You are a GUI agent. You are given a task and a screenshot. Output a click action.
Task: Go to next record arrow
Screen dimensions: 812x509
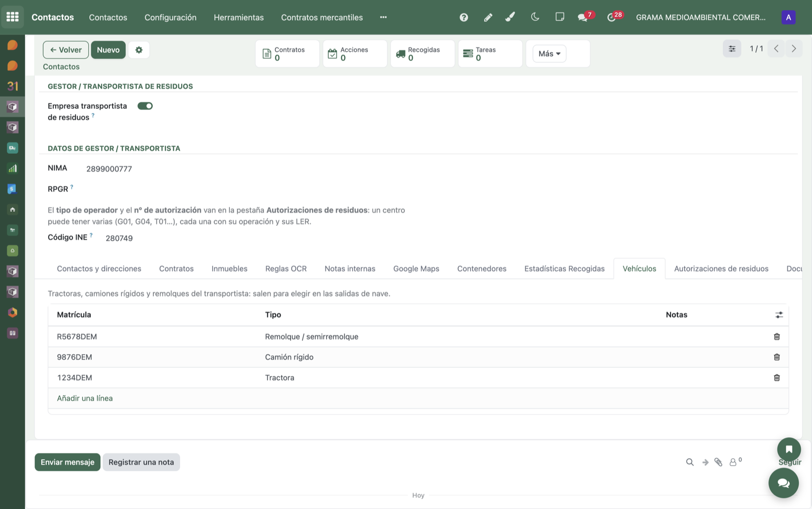tap(794, 49)
